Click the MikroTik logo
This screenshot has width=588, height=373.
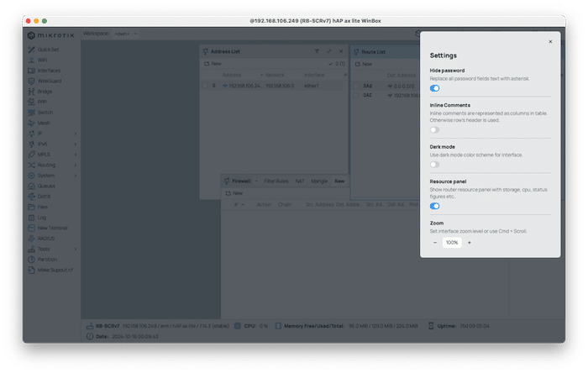[51, 35]
